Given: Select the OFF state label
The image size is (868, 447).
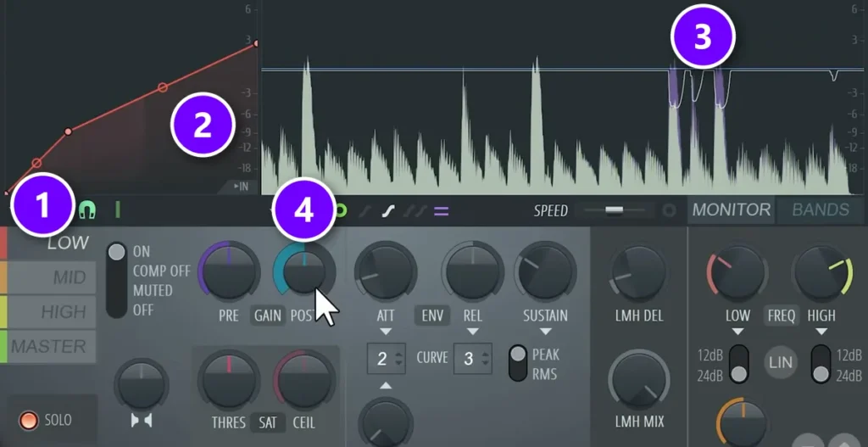Looking at the screenshot, I should 142,309.
